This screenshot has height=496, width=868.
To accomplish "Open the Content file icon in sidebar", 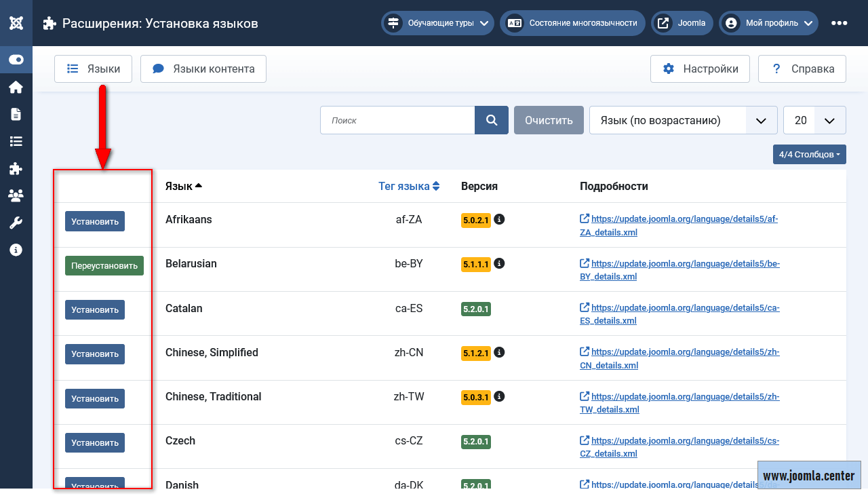I will pos(16,114).
